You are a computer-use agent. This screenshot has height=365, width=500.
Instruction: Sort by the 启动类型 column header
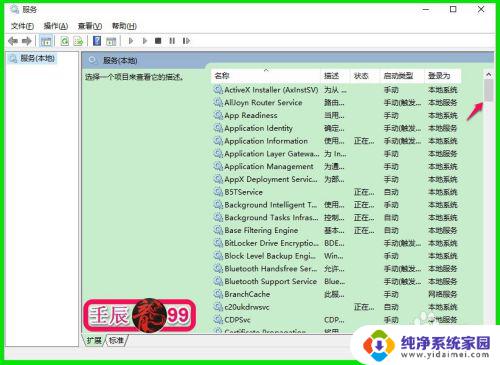coord(402,76)
